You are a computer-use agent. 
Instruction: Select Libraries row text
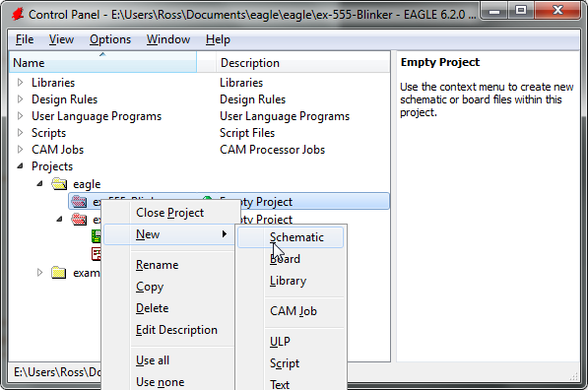53,82
